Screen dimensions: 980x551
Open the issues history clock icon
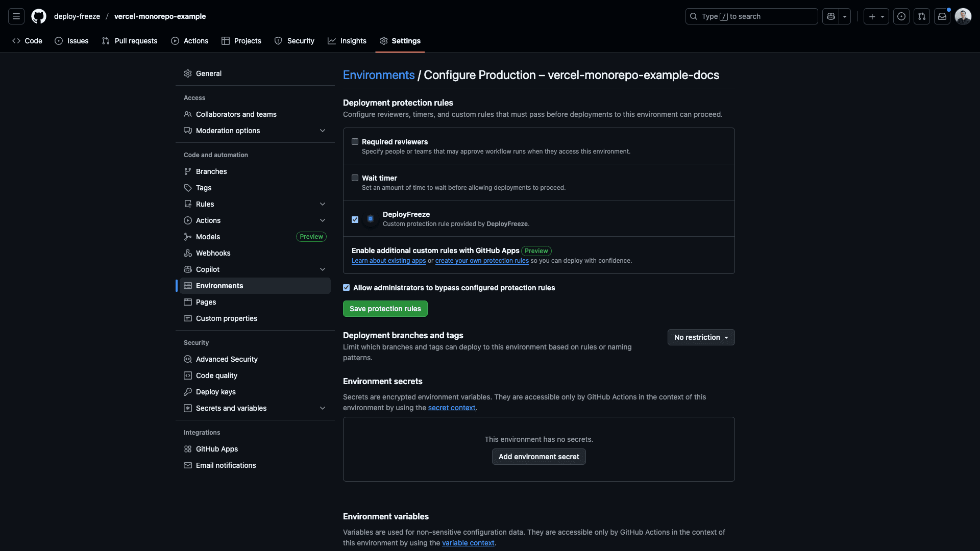901,16
